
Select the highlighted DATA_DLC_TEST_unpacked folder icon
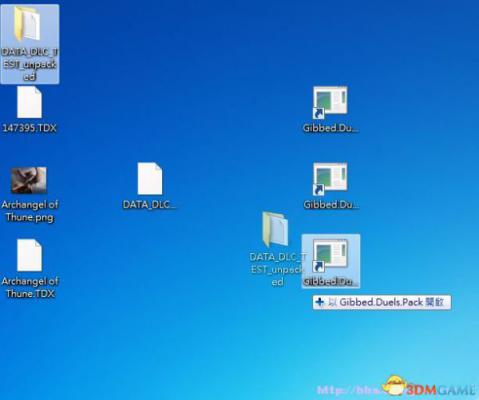click(27, 24)
